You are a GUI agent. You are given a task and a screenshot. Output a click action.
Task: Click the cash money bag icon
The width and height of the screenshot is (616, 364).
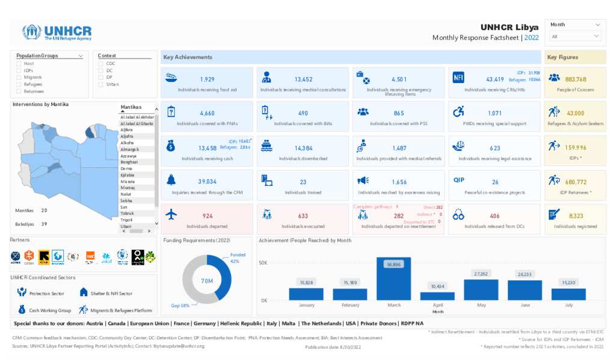click(x=170, y=146)
